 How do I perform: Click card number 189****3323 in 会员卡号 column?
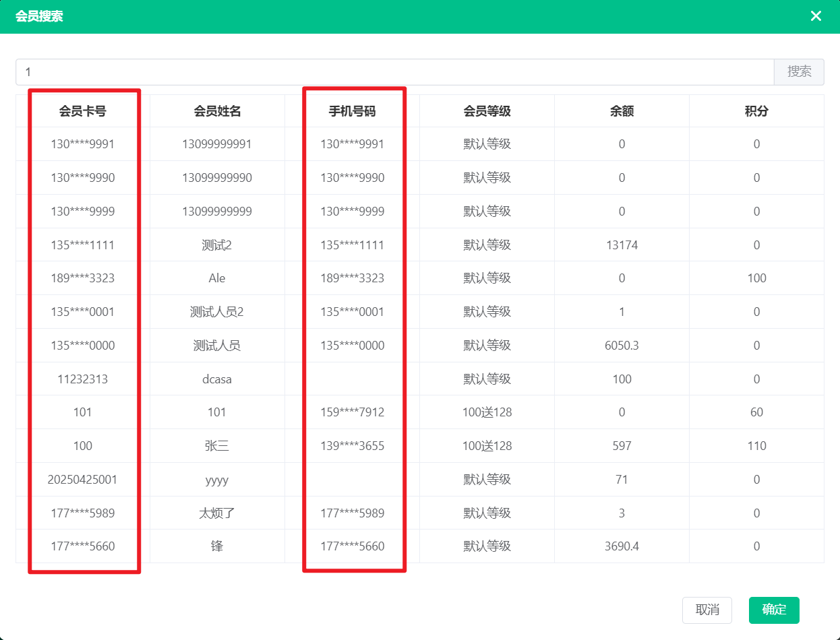tap(83, 278)
